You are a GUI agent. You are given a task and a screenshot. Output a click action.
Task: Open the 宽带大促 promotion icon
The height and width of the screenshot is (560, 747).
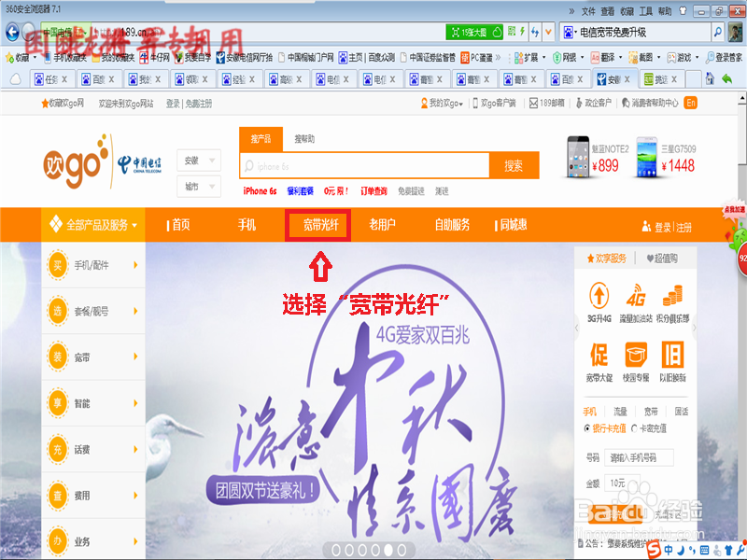(599, 355)
